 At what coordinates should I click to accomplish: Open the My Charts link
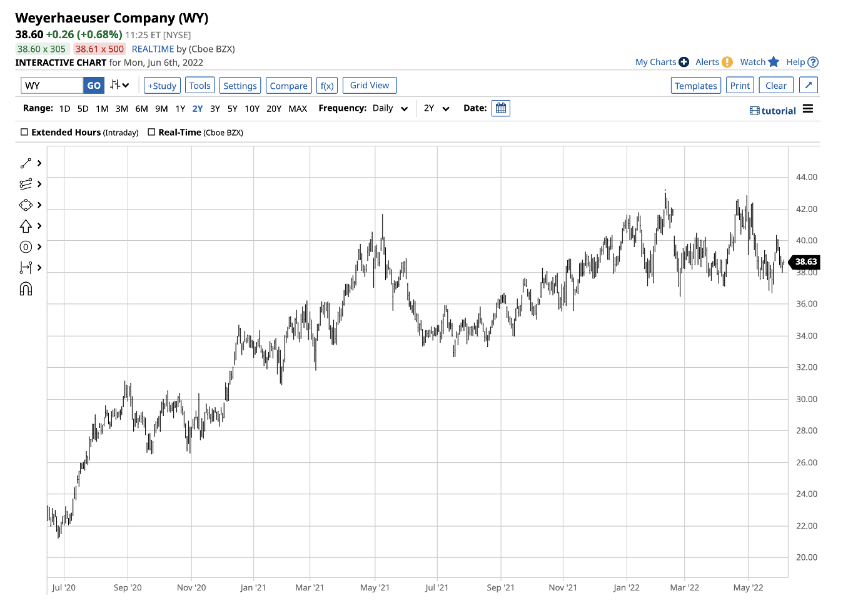point(655,62)
